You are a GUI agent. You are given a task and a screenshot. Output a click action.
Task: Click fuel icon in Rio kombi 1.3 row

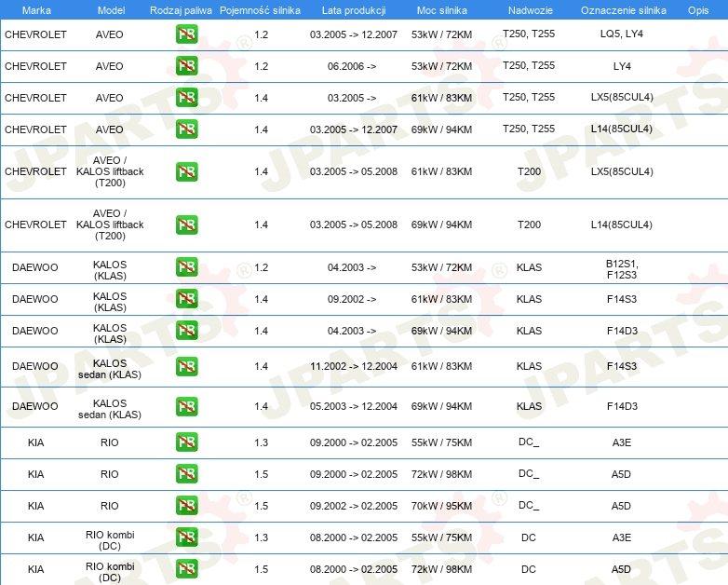tap(186, 537)
